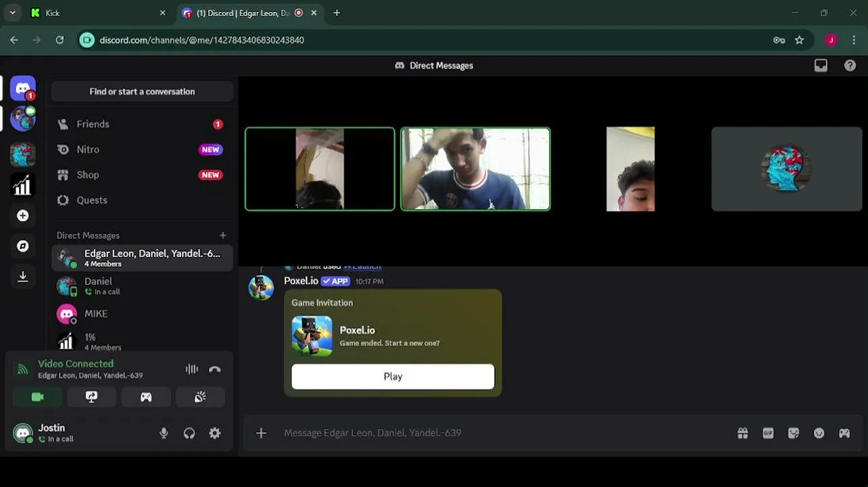868x487 pixels.
Task: Click Find or start a conversation
Action: coord(142,91)
